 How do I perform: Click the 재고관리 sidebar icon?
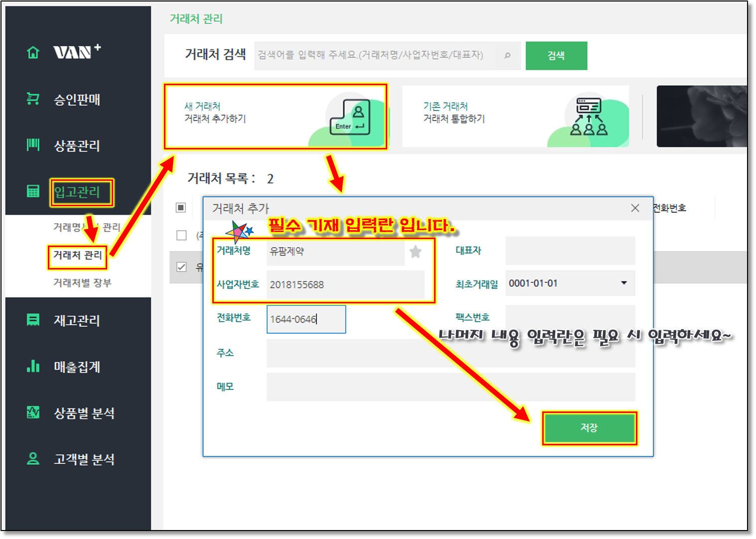tap(33, 320)
